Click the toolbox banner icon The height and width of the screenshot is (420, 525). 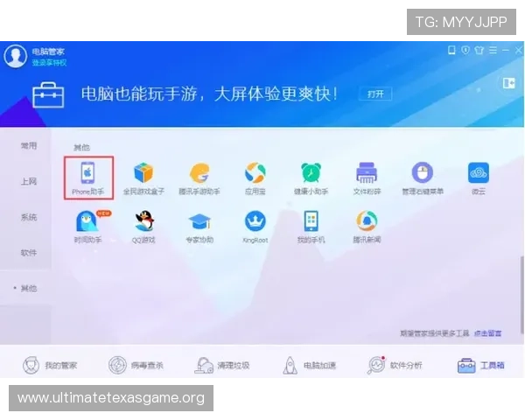click(x=48, y=94)
